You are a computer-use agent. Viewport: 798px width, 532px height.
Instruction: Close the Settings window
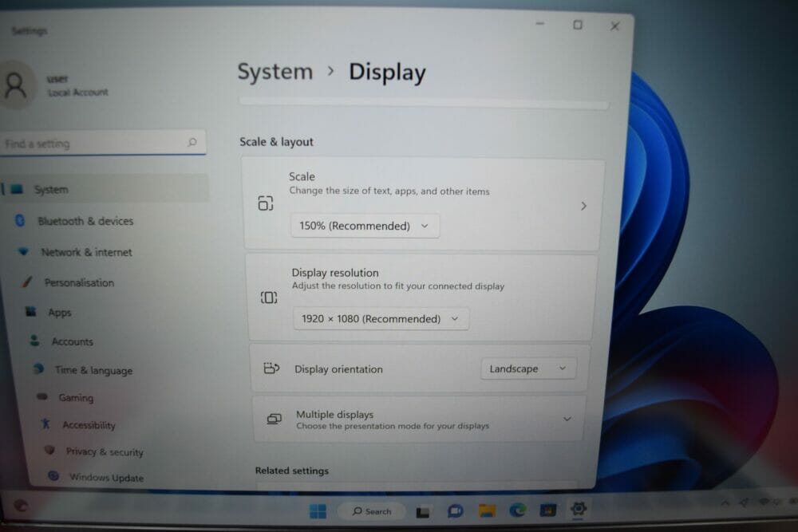614,26
